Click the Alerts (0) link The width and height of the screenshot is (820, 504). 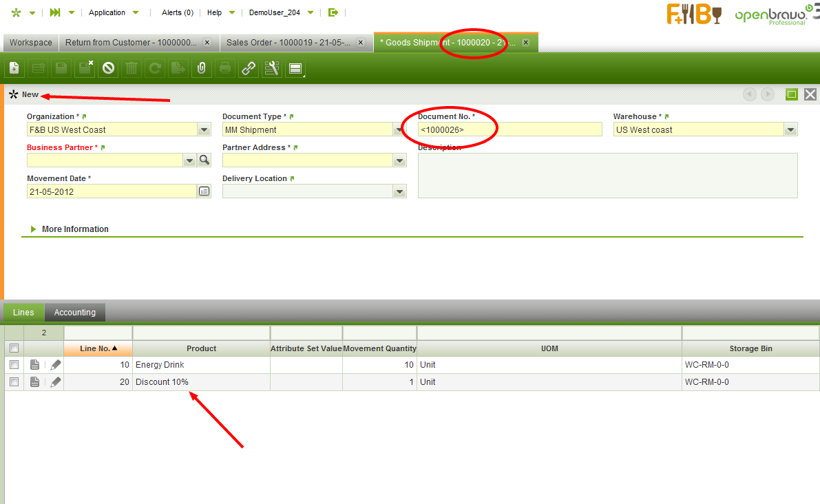(178, 12)
